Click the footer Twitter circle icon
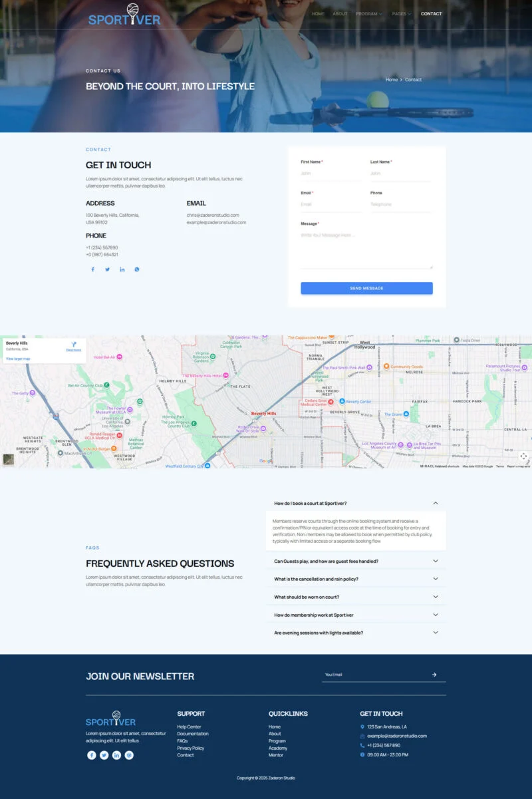 coord(104,755)
